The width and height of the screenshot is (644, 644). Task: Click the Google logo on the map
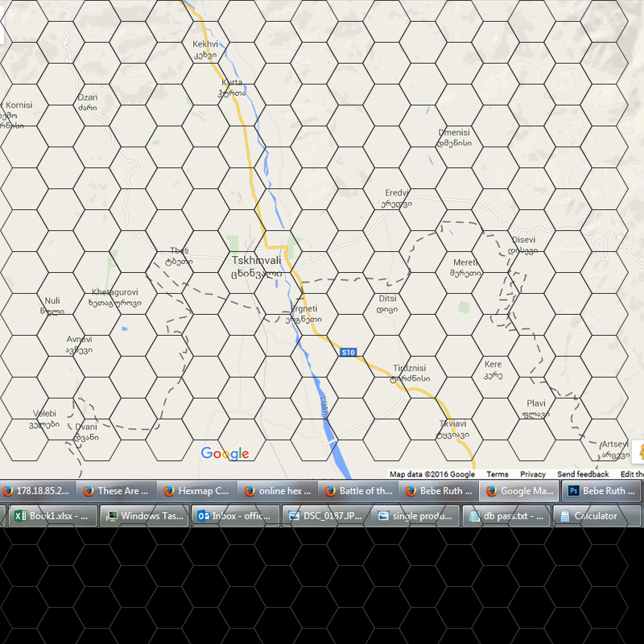(x=225, y=453)
